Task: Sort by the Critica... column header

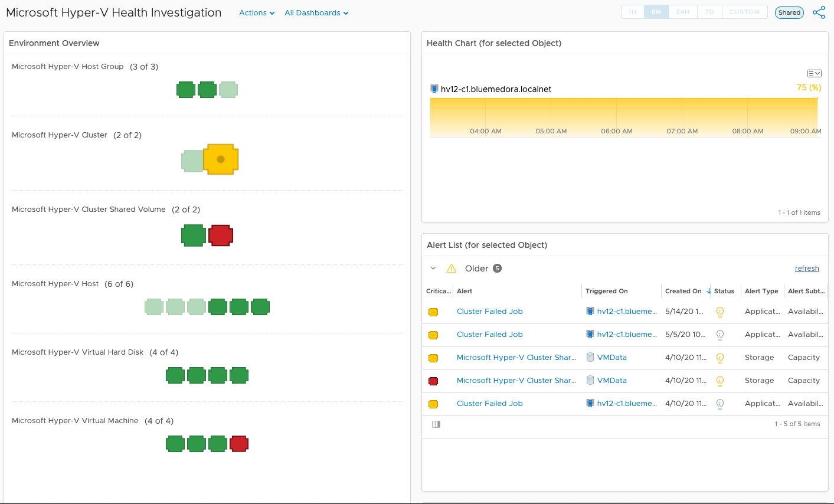Action: 439,291
